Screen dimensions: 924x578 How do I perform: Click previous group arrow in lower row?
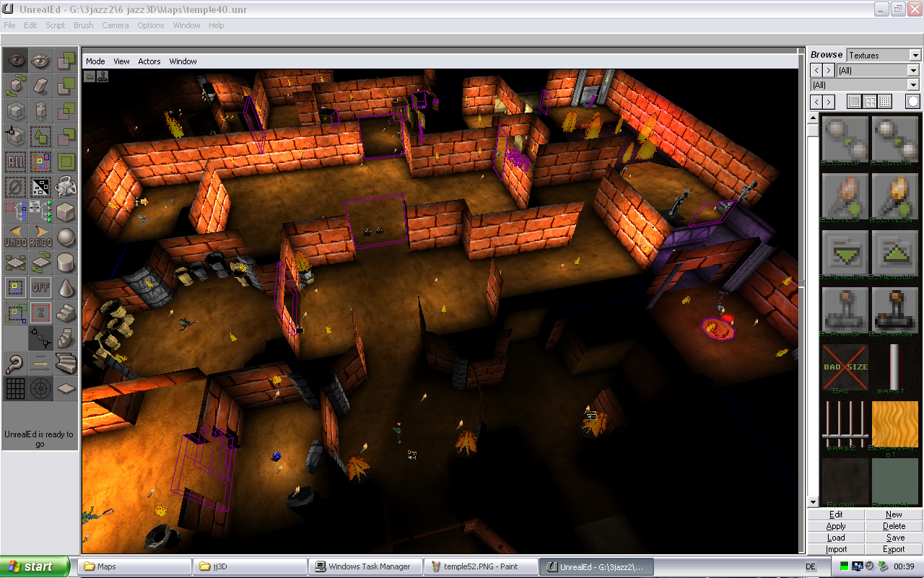pyautogui.click(x=816, y=102)
